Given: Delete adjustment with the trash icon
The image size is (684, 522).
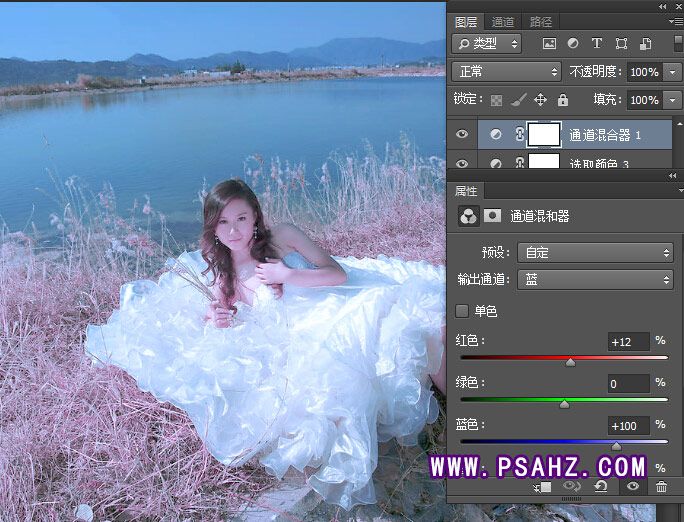Looking at the screenshot, I should (x=661, y=487).
